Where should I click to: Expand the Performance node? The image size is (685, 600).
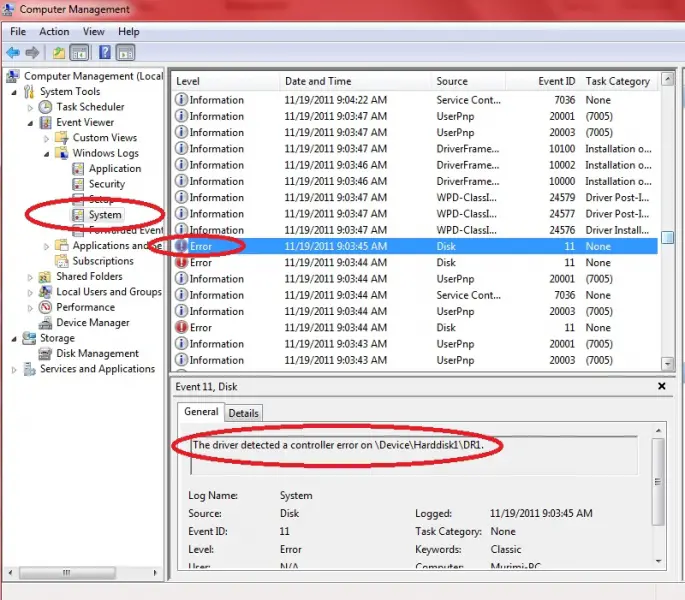pyautogui.click(x=30, y=308)
